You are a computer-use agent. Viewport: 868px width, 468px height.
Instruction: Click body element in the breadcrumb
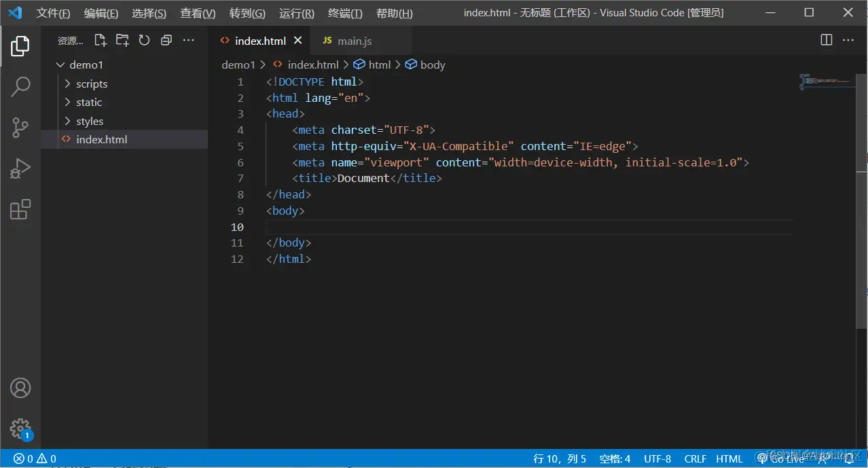click(425, 65)
